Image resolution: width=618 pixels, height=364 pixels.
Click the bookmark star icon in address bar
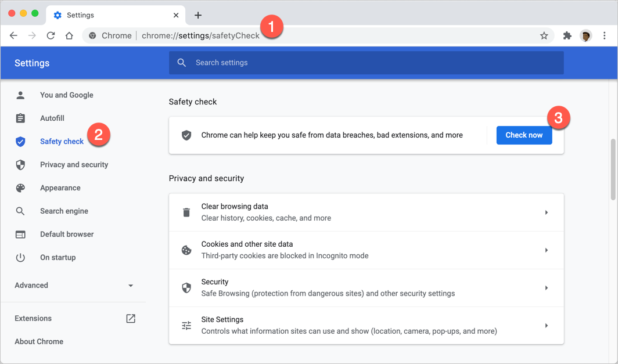coord(544,35)
